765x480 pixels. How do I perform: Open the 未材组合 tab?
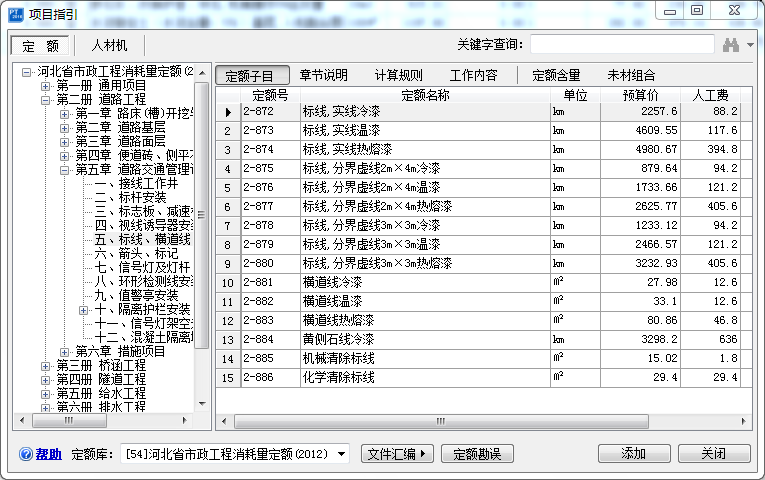tap(631, 75)
